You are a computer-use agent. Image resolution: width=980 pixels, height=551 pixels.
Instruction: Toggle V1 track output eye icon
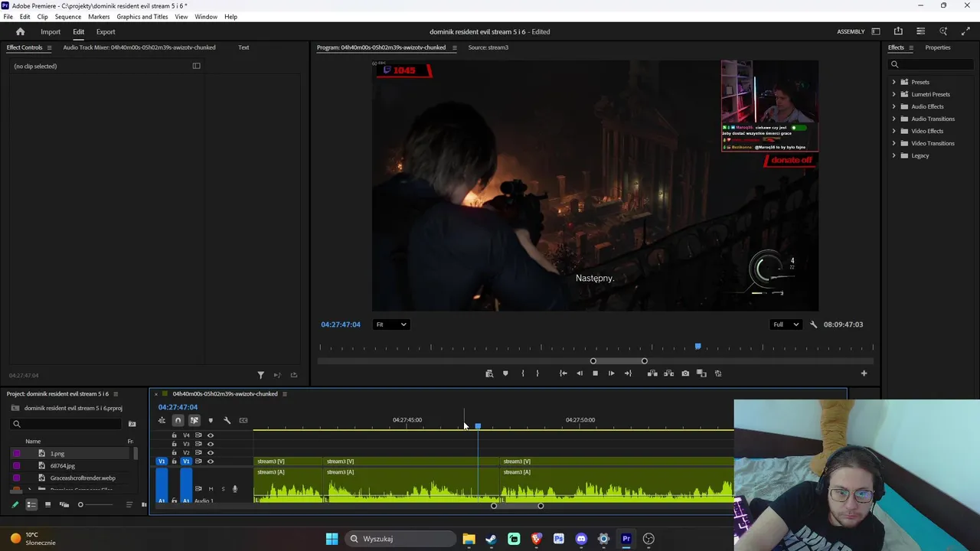click(211, 461)
